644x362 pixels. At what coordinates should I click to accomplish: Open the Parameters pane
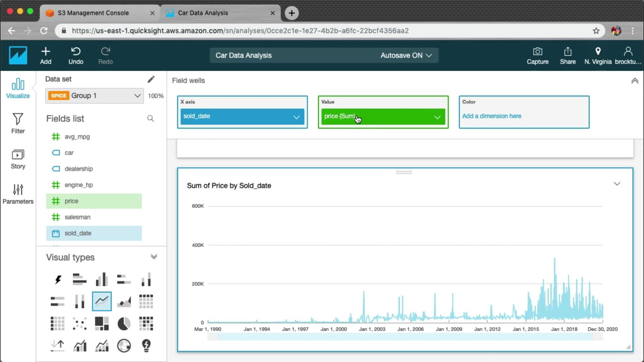click(x=18, y=194)
